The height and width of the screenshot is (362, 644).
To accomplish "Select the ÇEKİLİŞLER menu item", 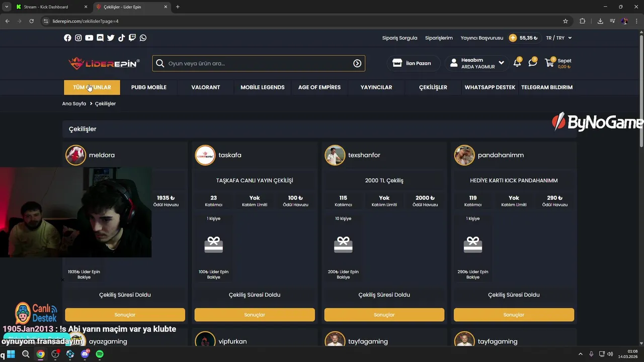I will point(433,87).
